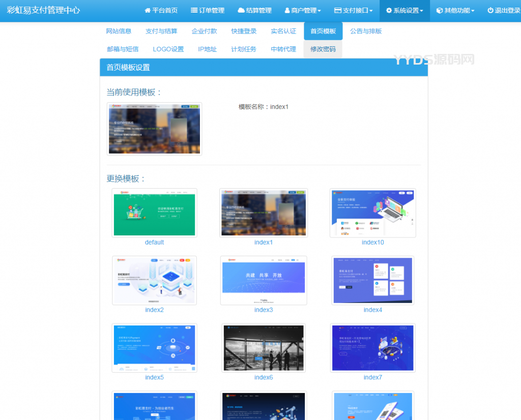Click the cloud icon beside 结算管理
Viewport: 521px width, 420px height.
pyautogui.click(x=241, y=11)
